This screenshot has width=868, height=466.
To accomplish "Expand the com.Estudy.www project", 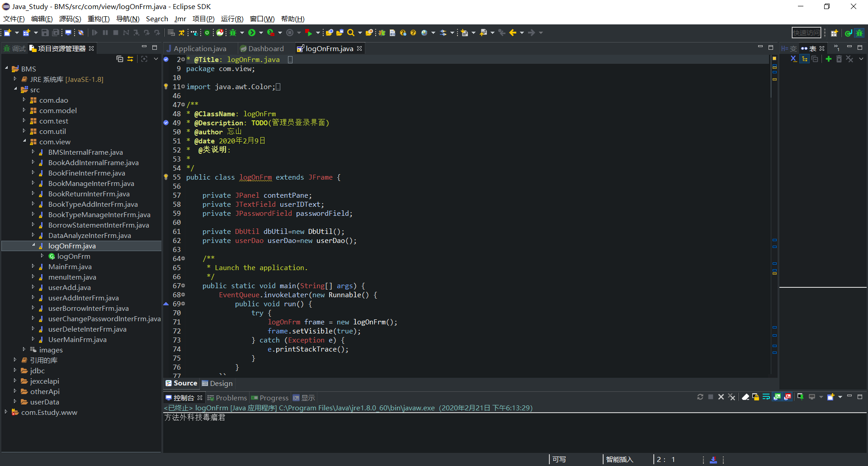I will pyautogui.click(x=6, y=412).
